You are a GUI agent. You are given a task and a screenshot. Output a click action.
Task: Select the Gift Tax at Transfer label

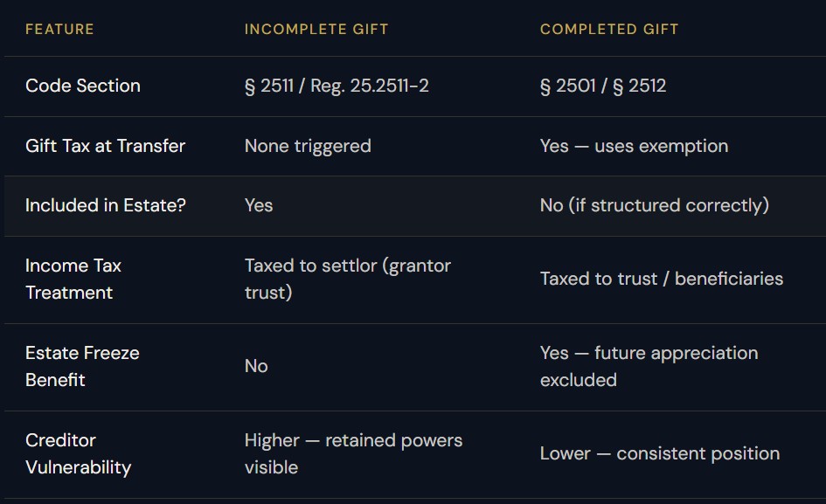106,146
